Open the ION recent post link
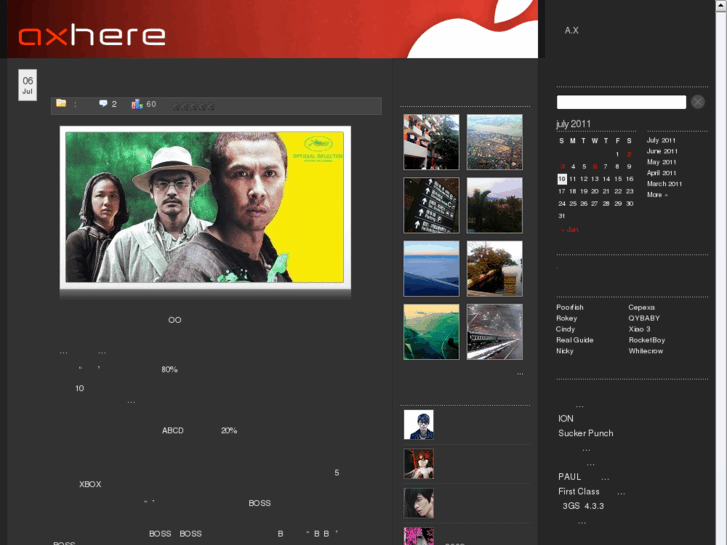The width and height of the screenshot is (727, 545). coord(566,419)
